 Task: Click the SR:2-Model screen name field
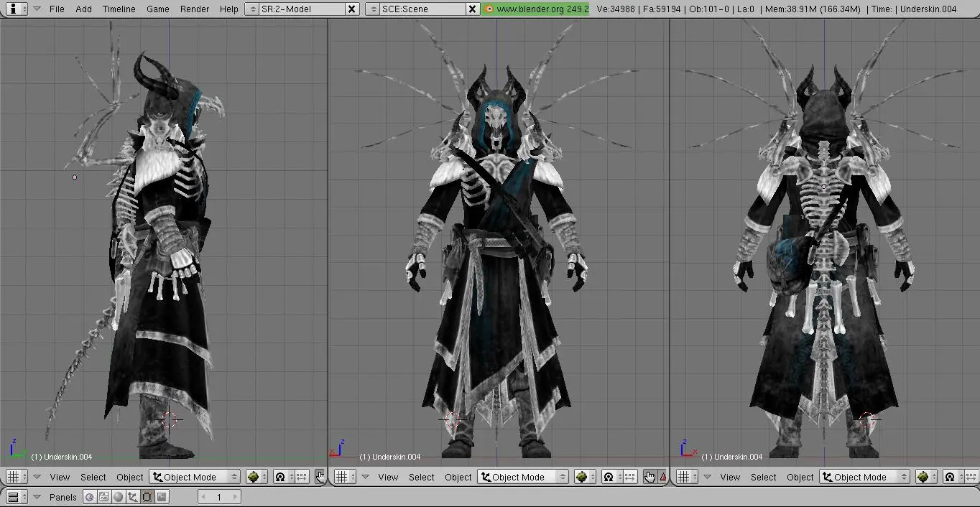(x=301, y=9)
